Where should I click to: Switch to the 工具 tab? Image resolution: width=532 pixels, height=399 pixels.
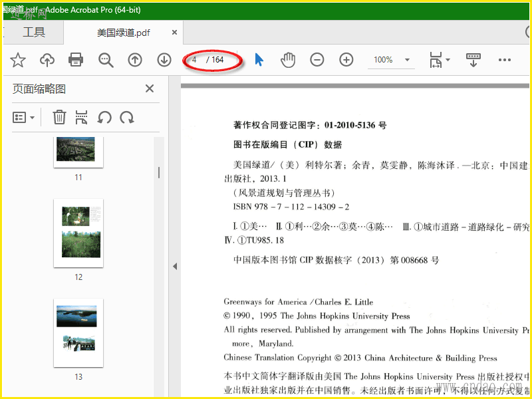(33, 32)
